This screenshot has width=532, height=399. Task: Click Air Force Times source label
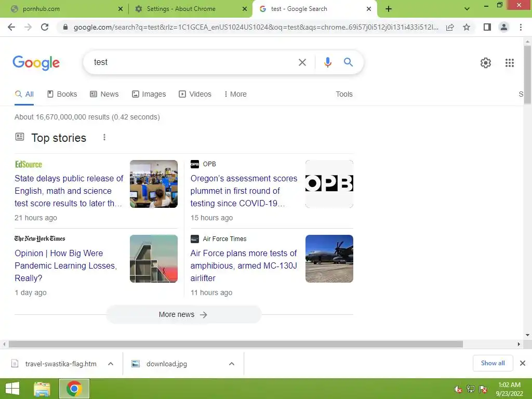[x=224, y=239]
